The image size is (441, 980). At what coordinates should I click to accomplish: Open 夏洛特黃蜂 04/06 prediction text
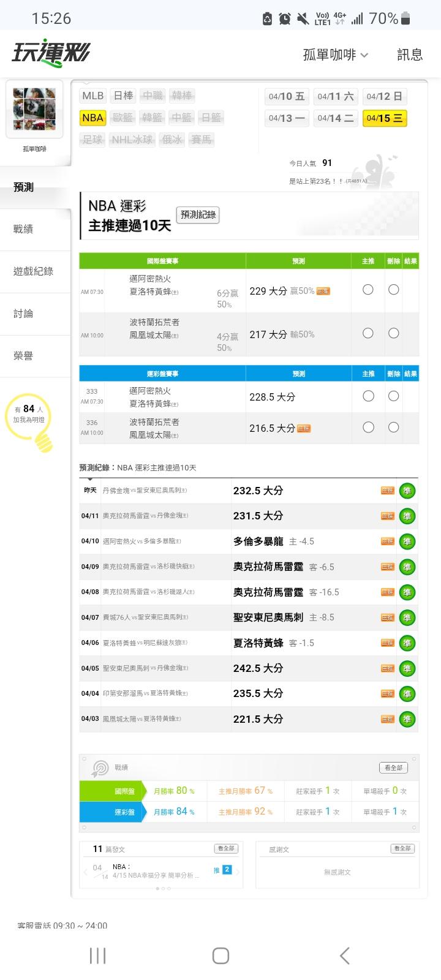258,643
